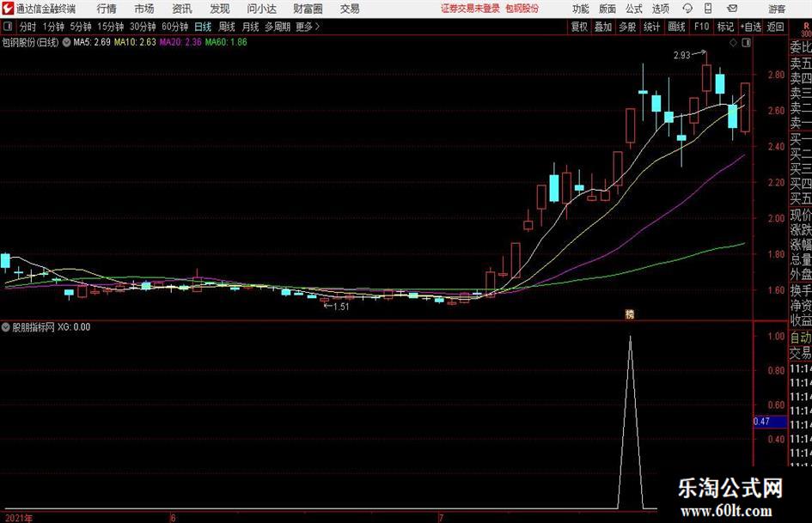Screen dimensions: 812x523
Task: Click the MA5: 2.69 value label
Action: point(92,42)
